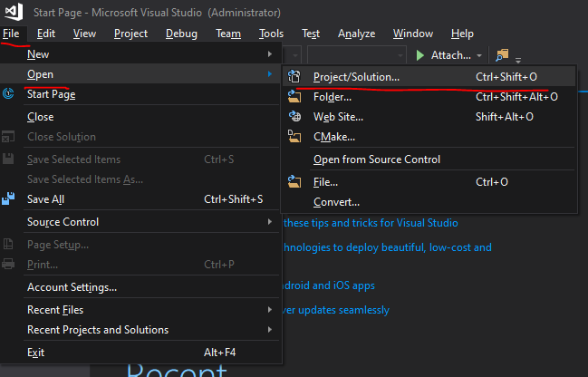The width and height of the screenshot is (588, 377).
Task: Open the solution configurations dropdown arrow
Action: click(295, 55)
